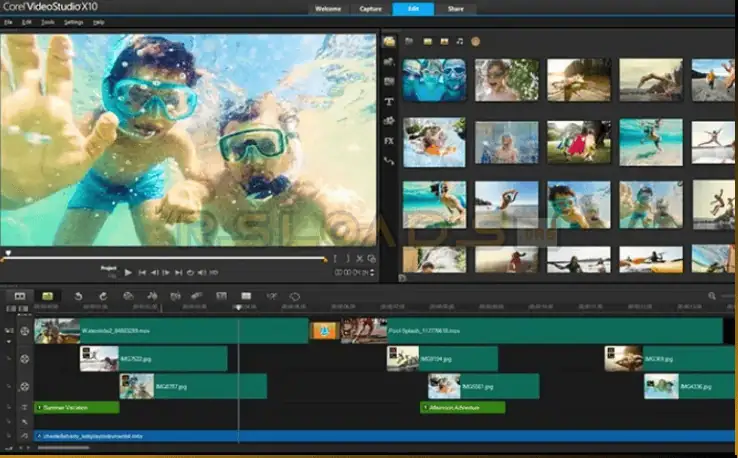738x458 pixels.
Task: Toggle the title track icon
Action: 24,407
